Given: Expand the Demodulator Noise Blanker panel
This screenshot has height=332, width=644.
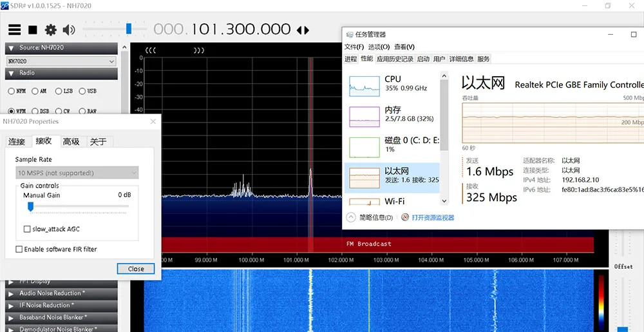Looking at the screenshot, I should (62, 329).
